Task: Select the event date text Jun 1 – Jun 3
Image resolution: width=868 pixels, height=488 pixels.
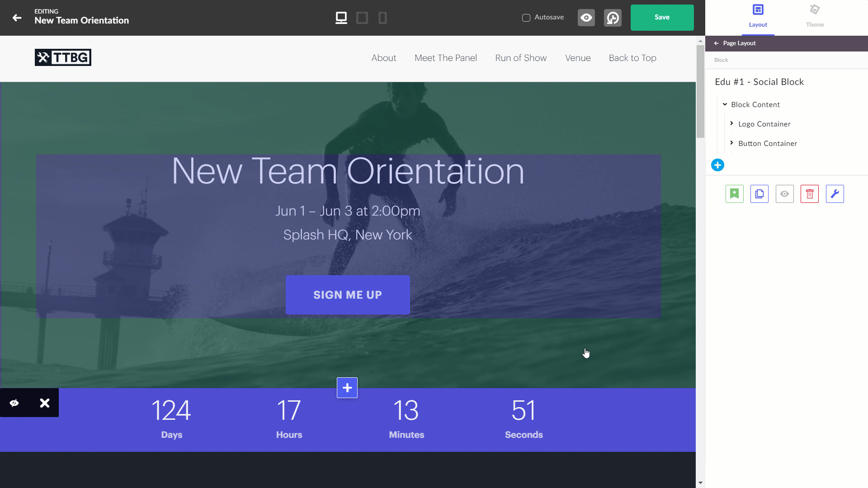Action: click(348, 211)
